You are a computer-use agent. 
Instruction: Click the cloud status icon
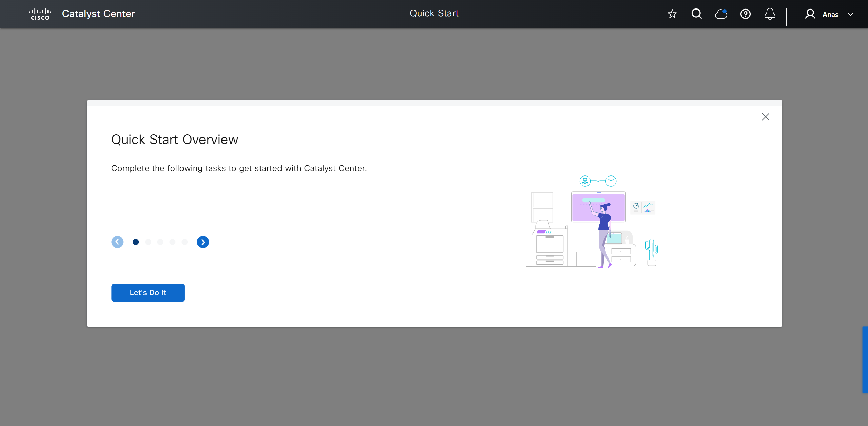(x=721, y=14)
